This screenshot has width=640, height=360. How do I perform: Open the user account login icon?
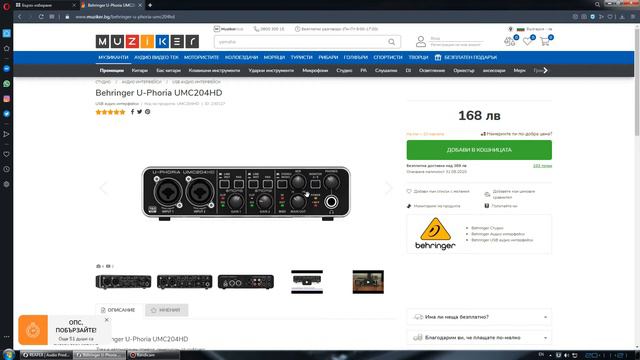click(x=421, y=41)
